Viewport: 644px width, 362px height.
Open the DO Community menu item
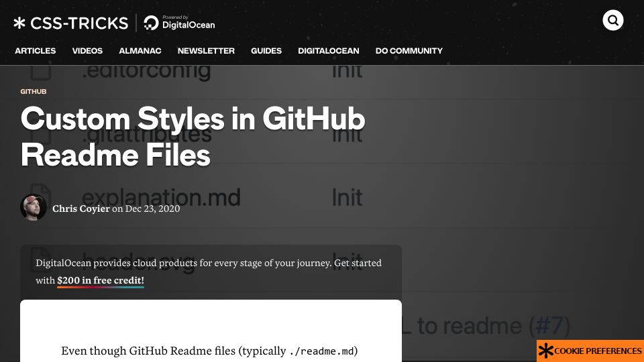tap(409, 51)
